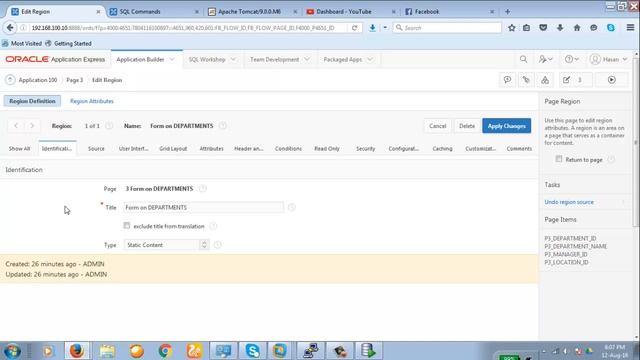
Task: Click the Firefox search box
Action: pyautogui.click(x=447, y=28)
